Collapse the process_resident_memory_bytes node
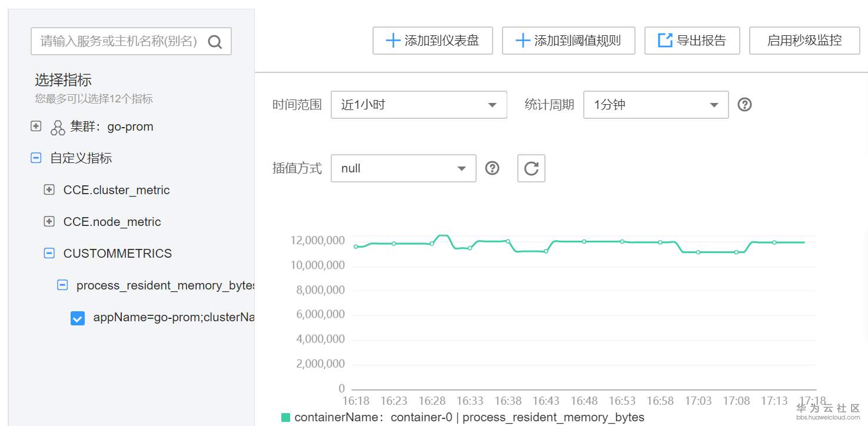Screen dimensions: 868x426 tap(62, 285)
